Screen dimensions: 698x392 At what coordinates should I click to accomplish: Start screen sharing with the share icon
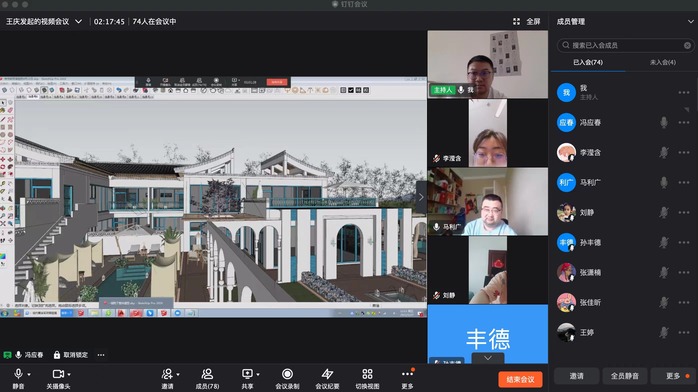tap(247, 374)
